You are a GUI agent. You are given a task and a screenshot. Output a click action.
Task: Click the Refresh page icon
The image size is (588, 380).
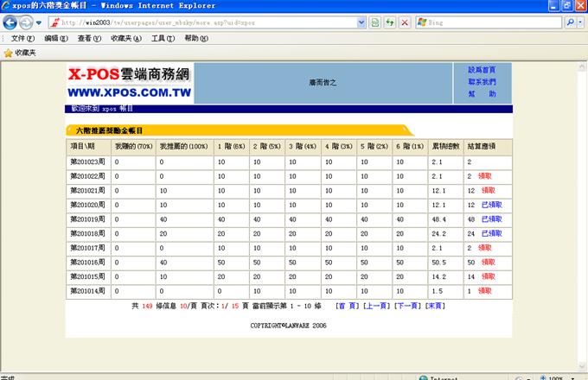(390, 22)
